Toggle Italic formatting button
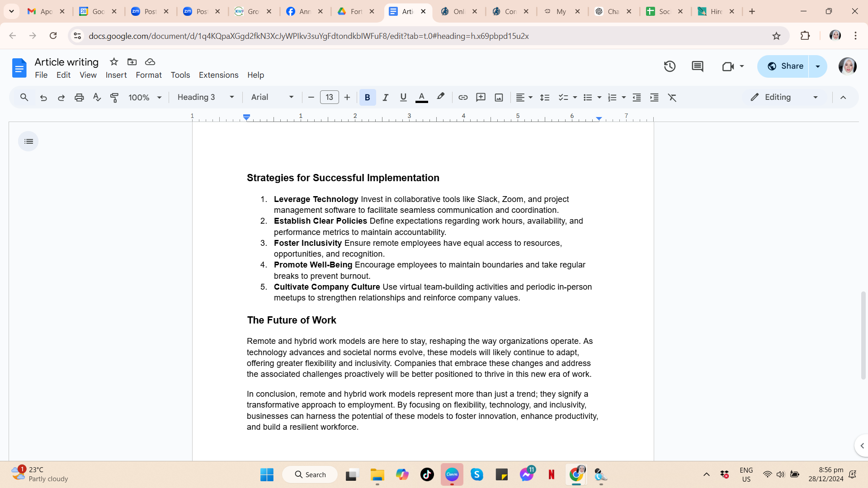 click(x=385, y=98)
